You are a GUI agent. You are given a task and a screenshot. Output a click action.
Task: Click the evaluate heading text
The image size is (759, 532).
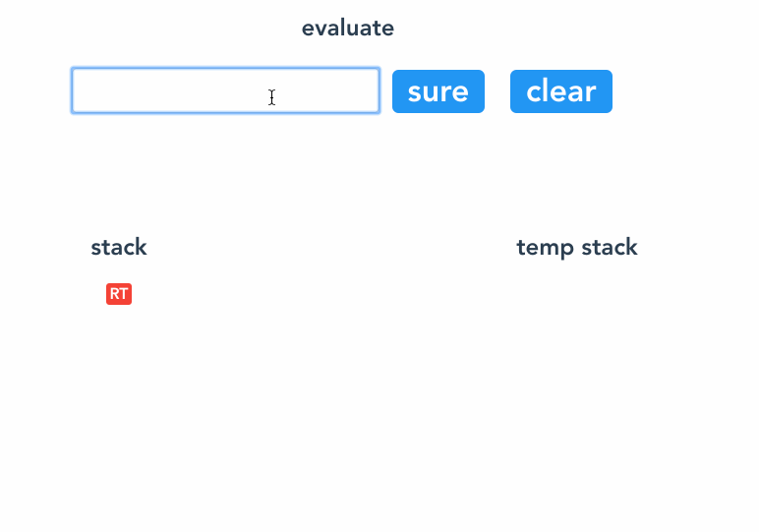[348, 29]
